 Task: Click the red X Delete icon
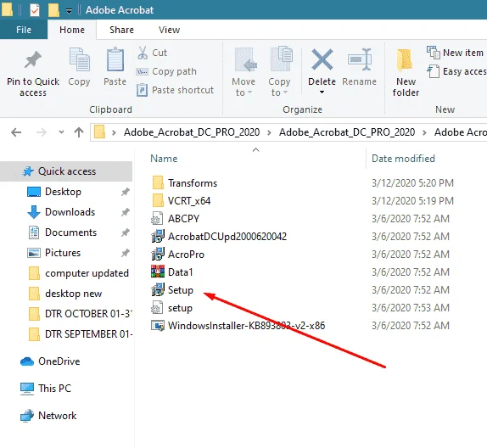pyautogui.click(x=322, y=59)
